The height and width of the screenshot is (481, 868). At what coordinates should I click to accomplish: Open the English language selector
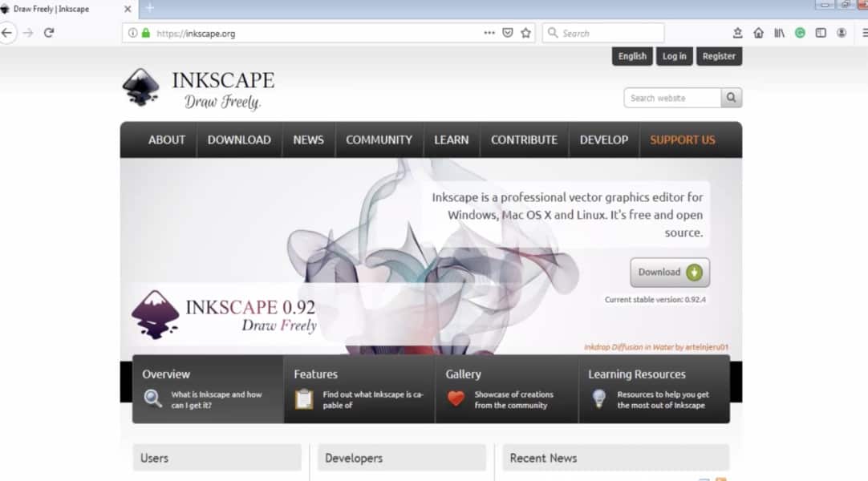point(632,56)
